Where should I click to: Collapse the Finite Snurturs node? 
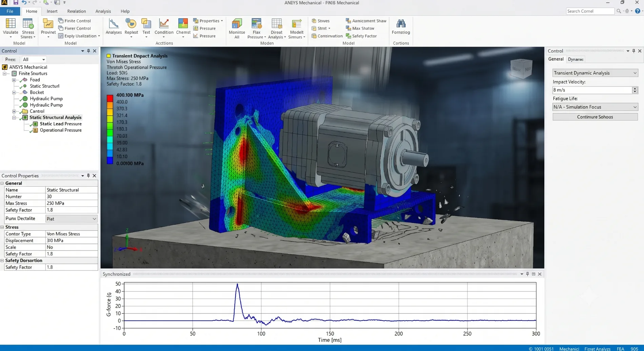[x=5, y=74]
